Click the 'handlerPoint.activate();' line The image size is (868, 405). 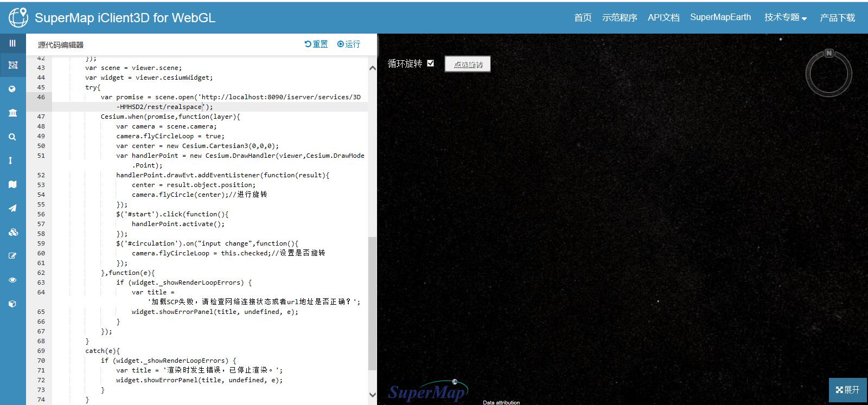point(178,224)
